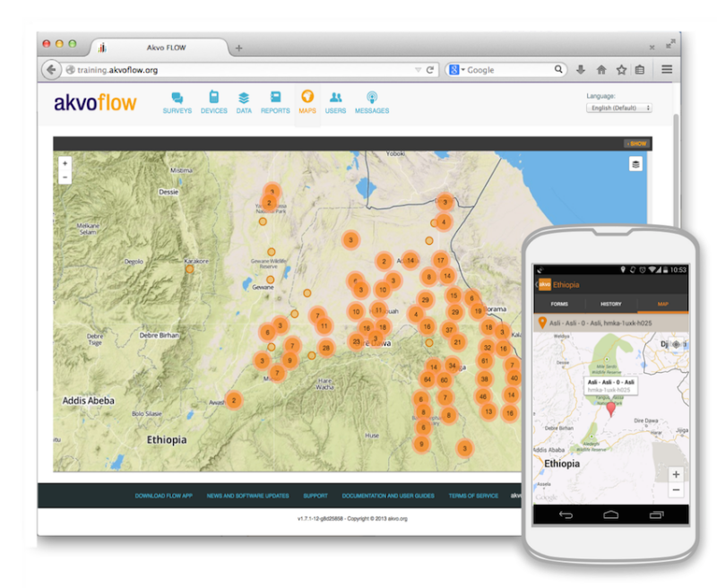Click the cluster marker labeled 17
717x588 pixels.
tap(440, 260)
